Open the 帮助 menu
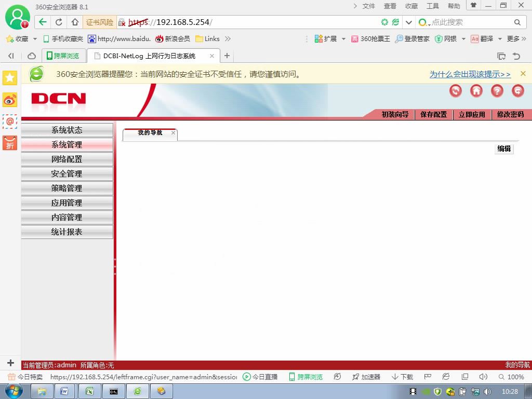The width and height of the screenshot is (532, 399). point(454,6)
